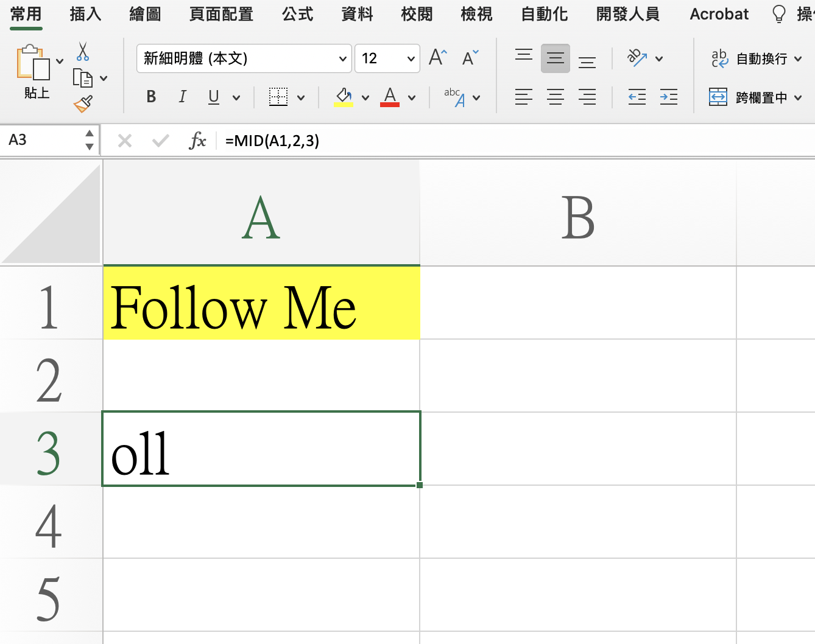Select column B header
The image size is (815, 644).
pos(578,213)
